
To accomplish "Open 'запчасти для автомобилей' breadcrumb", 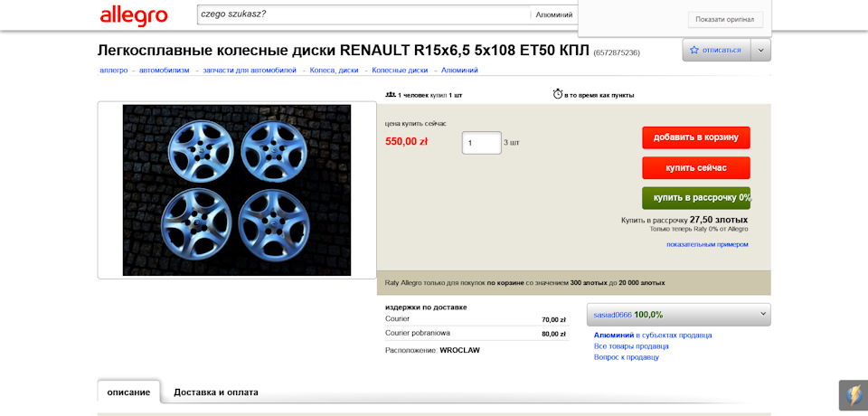I will [250, 71].
